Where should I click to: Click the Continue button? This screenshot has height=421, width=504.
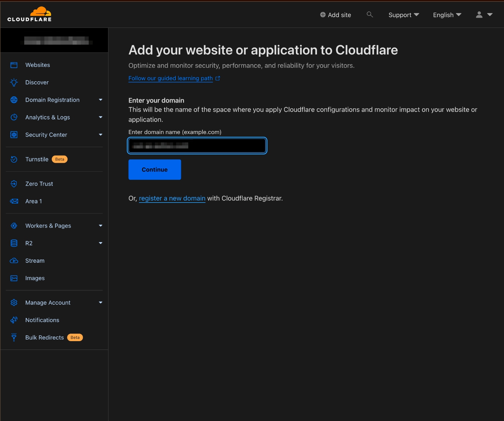coord(155,169)
